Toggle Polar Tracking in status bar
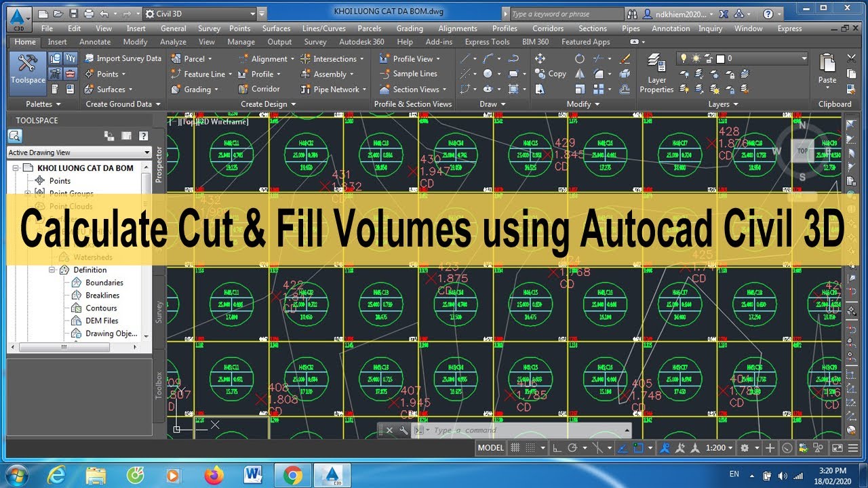Screen dimensions: 868x488 point(573,448)
